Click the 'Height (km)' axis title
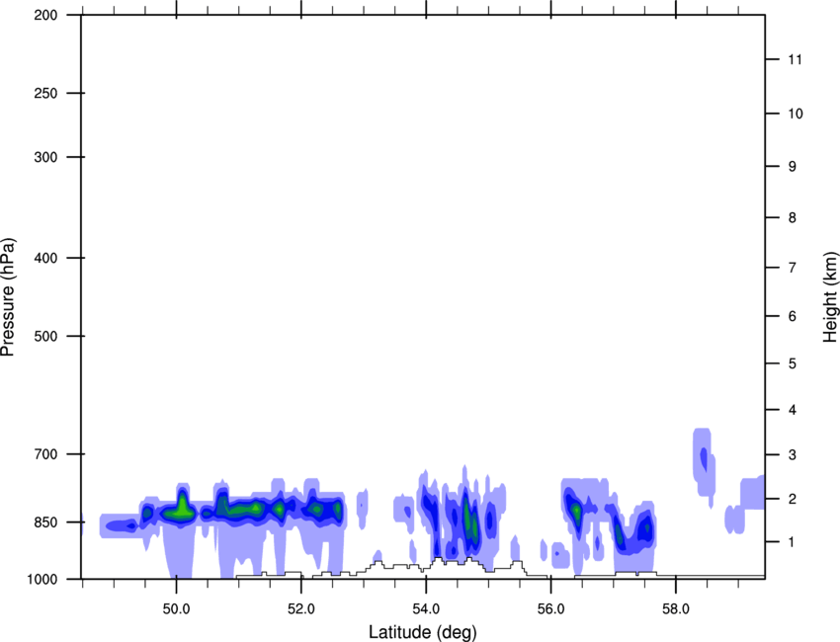Viewport: 840px width, 642px height. tap(830, 296)
